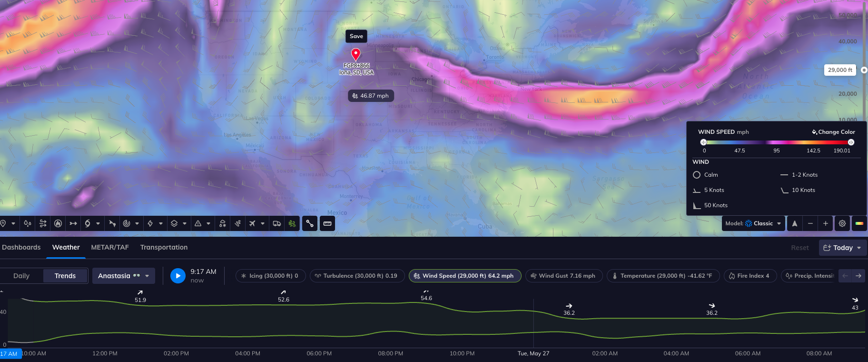Open the map layers dropdown arrow
The height and width of the screenshot is (362, 868).
(x=185, y=223)
